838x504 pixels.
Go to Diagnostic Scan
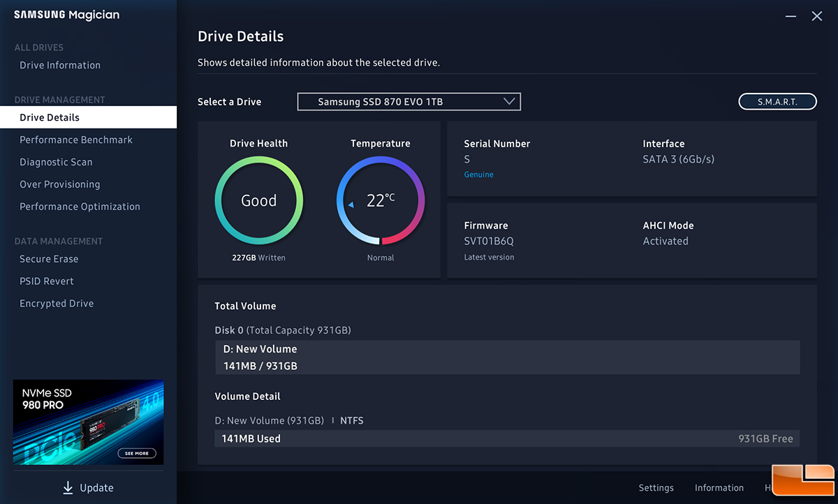point(56,162)
